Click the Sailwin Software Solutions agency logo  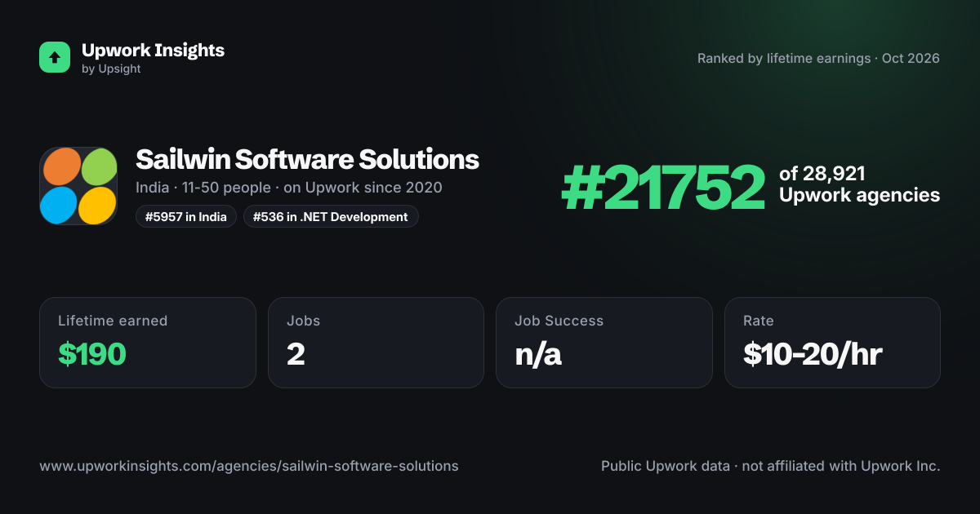point(79,186)
